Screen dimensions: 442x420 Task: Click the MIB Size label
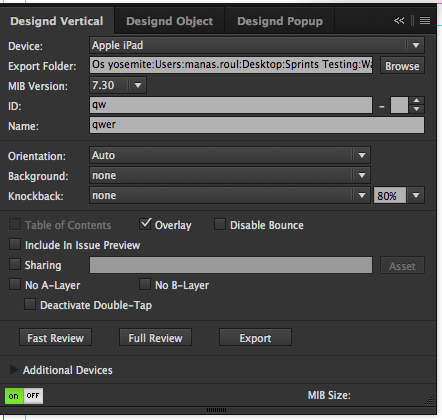click(x=329, y=395)
